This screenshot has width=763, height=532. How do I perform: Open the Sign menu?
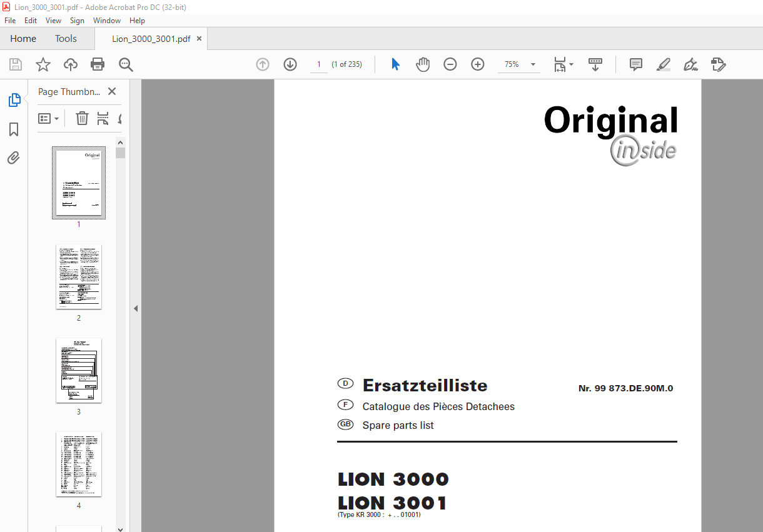(x=77, y=21)
